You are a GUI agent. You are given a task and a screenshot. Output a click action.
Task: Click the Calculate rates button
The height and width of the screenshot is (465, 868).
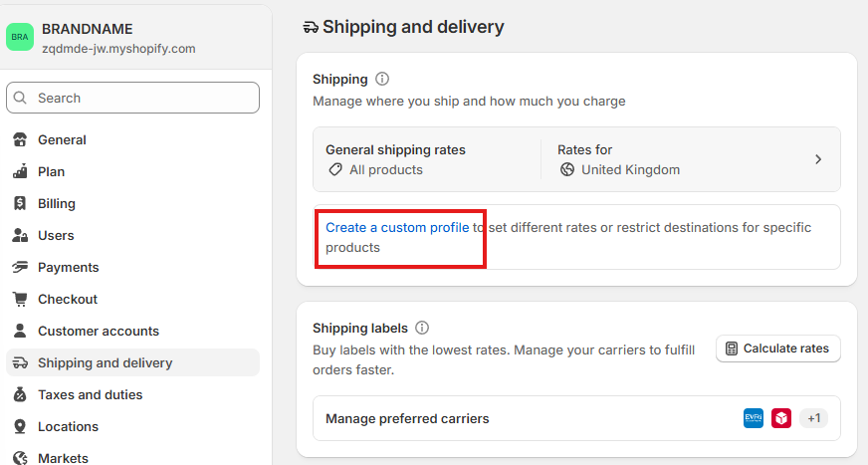[778, 349]
